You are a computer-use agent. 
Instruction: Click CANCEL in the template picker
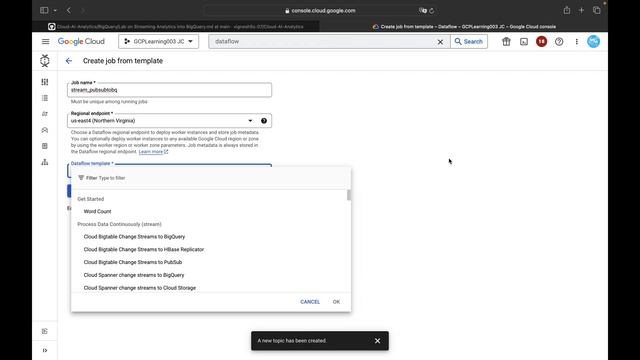click(x=310, y=302)
